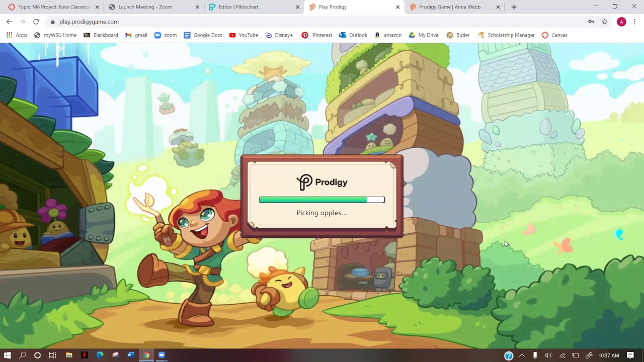Open the pen workspace tray icon
Screen dimensions: 644x362
[589, 355]
